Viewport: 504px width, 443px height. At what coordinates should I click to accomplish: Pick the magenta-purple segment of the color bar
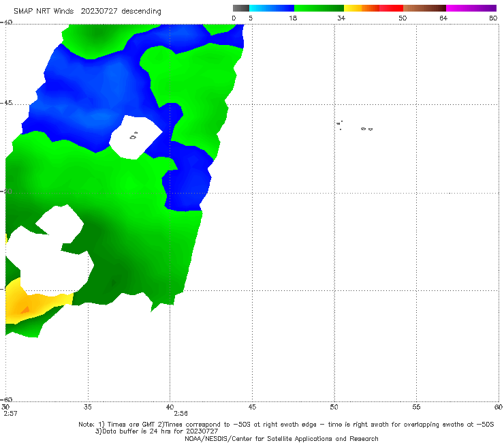[471, 8]
